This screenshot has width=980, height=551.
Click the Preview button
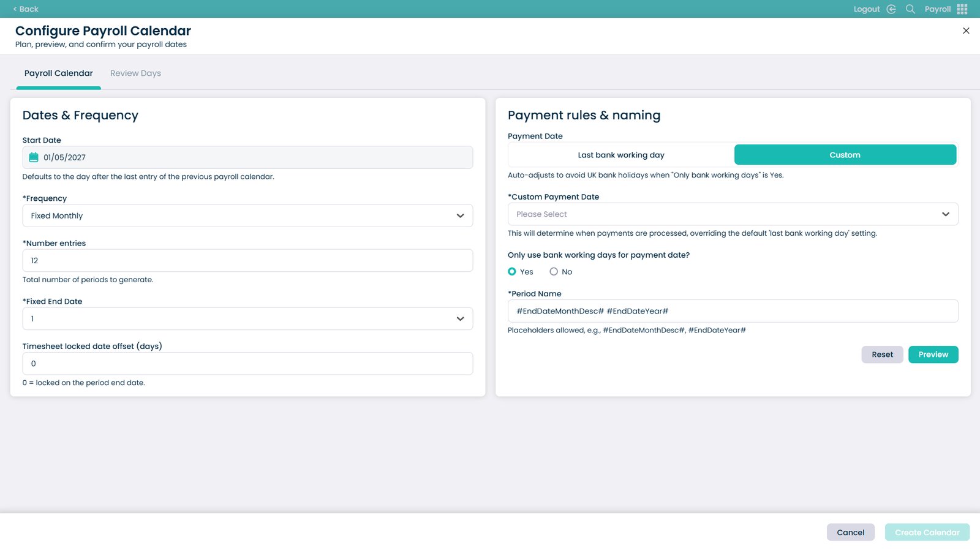coord(933,354)
